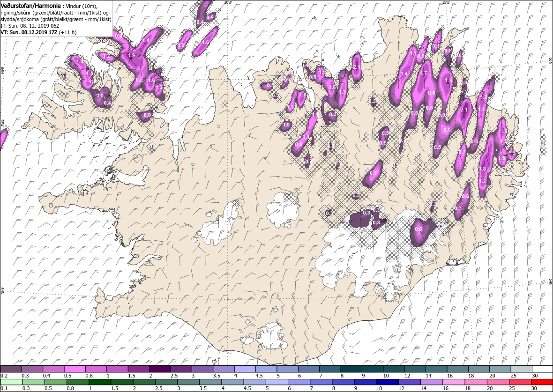Screen dimensions: 553x392
Task: Click the '0.2' legend label
Action: (x=4, y=376)
